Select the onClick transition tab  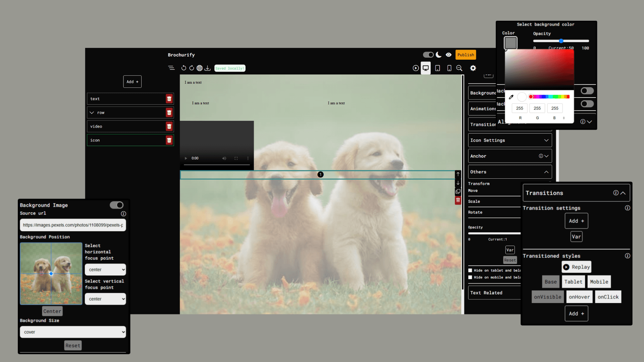click(x=608, y=297)
